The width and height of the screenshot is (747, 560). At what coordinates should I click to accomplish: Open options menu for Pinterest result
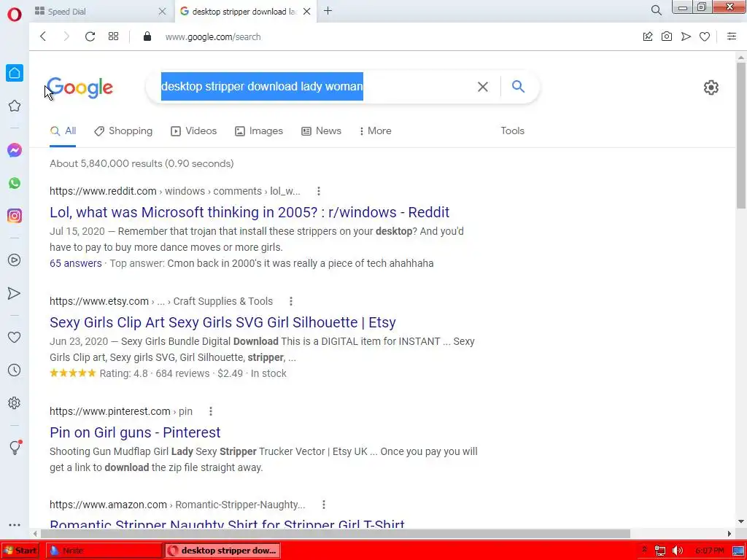click(x=211, y=411)
